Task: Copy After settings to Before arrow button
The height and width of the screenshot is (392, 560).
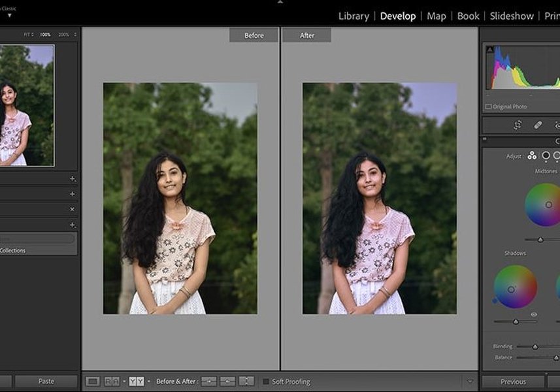Action: coord(227,382)
